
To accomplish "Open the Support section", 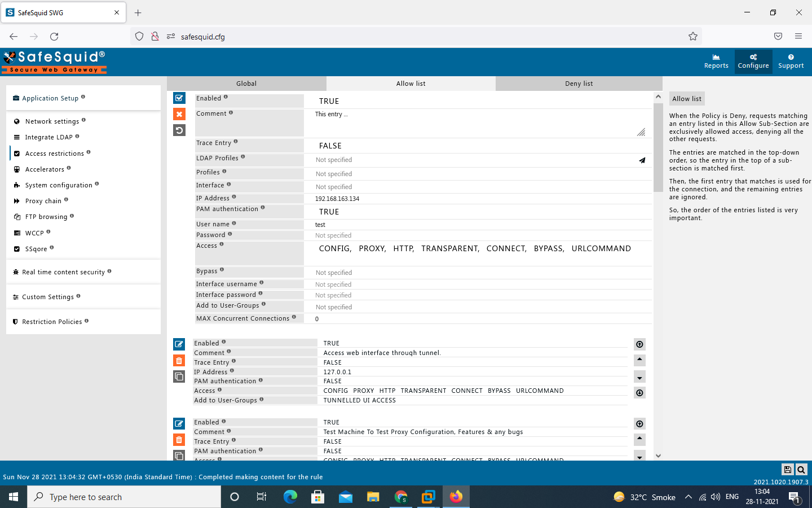I will pyautogui.click(x=791, y=62).
